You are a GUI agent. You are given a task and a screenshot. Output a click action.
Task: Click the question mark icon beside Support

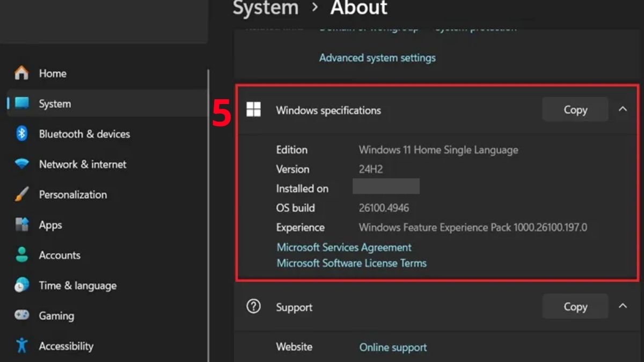[253, 307]
